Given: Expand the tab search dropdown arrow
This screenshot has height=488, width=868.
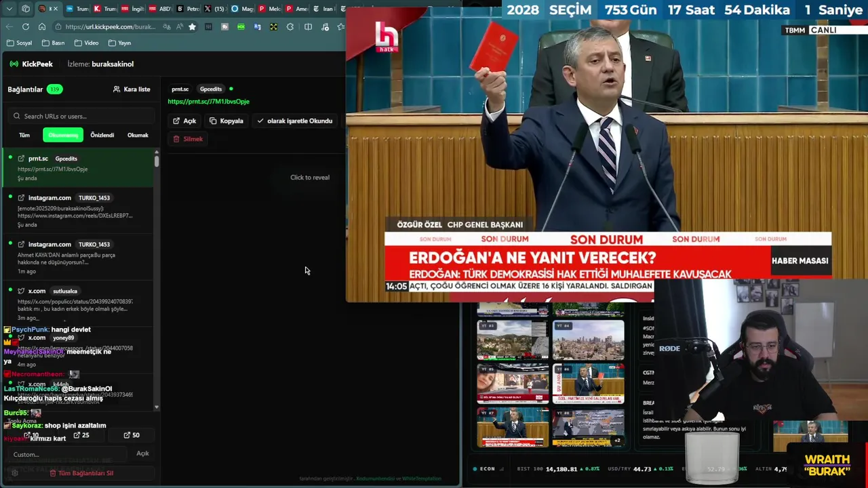Looking at the screenshot, I should tap(9, 9).
